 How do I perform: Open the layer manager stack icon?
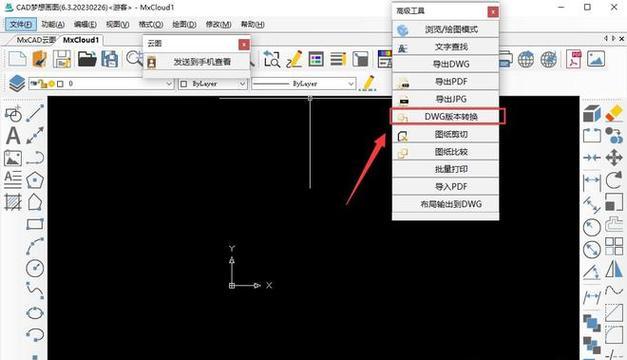coord(17,84)
